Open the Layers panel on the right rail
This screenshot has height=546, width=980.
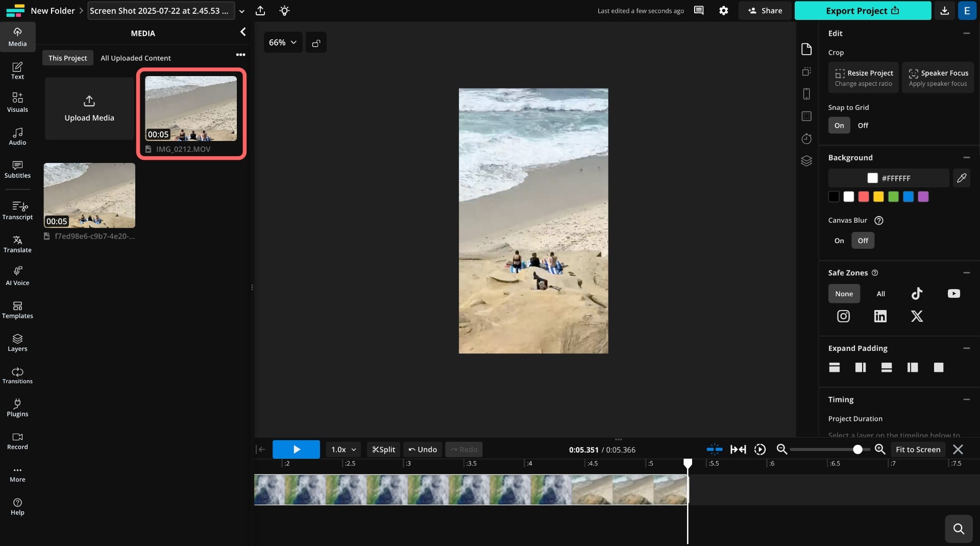(806, 161)
